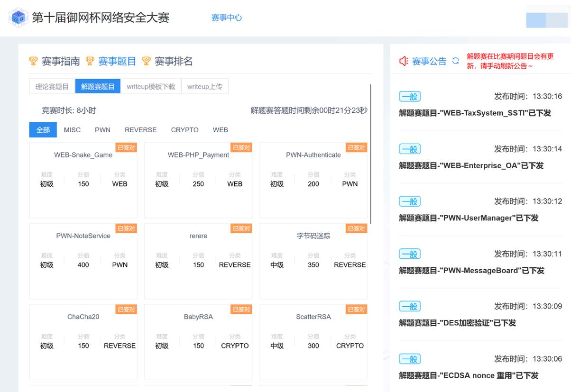The height and width of the screenshot is (392, 571).
Task: Click the 竞赛时长: 8小时 text
Action: (x=69, y=110)
